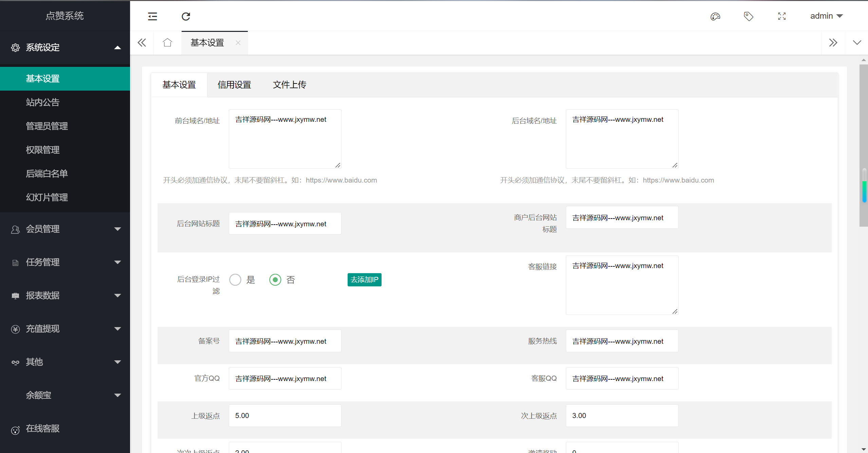Toggle fullscreen with the expand icon
The height and width of the screenshot is (453, 868).
point(782,16)
